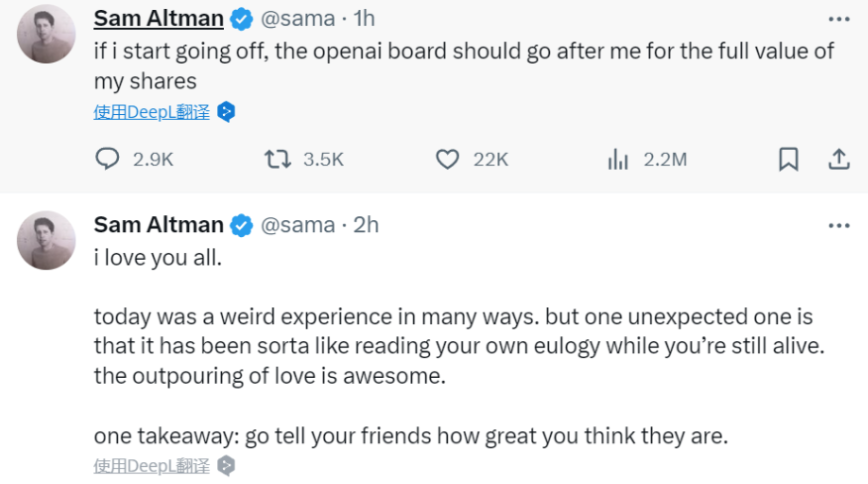The image size is (868, 484).
Task: Share the tweet posted 1h ago
Action: click(x=838, y=159)
